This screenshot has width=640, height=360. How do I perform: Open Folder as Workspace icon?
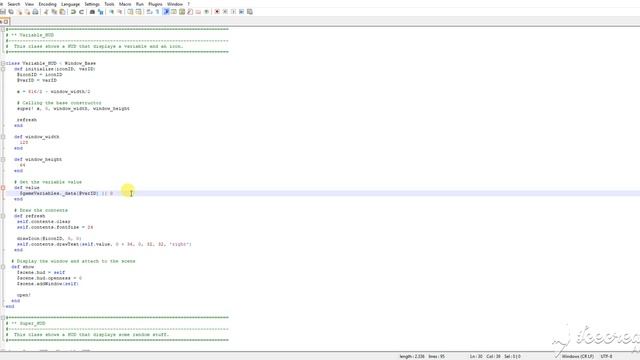198,12
